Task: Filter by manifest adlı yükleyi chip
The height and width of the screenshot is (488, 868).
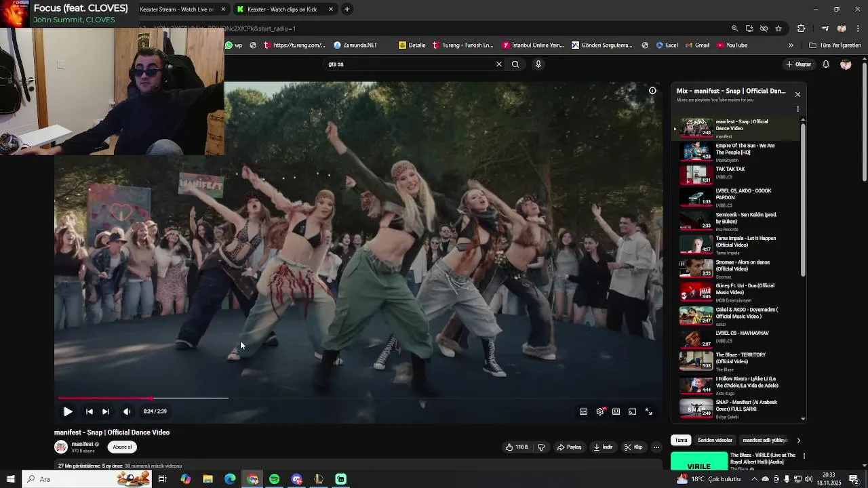Action: click(x=765, y=441)
